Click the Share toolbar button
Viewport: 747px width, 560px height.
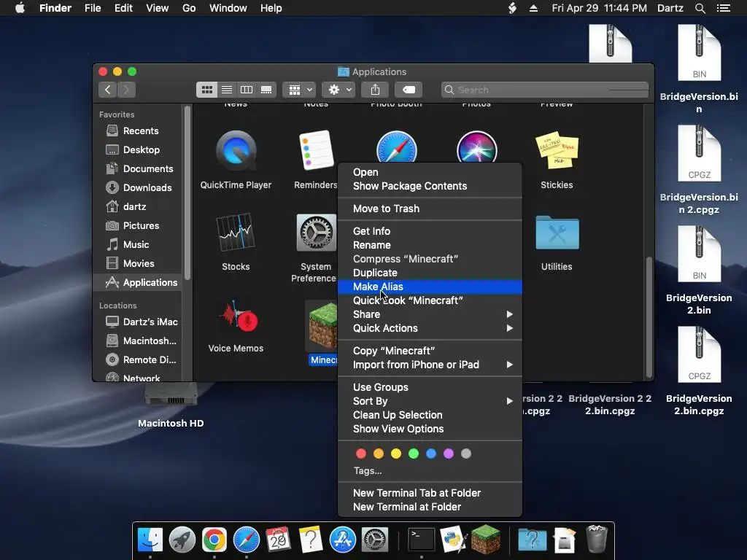375,90
